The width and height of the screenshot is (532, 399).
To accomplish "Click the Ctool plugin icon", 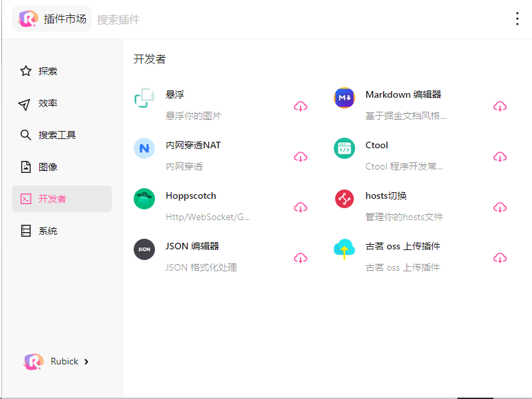I will (x=344, y=148).
